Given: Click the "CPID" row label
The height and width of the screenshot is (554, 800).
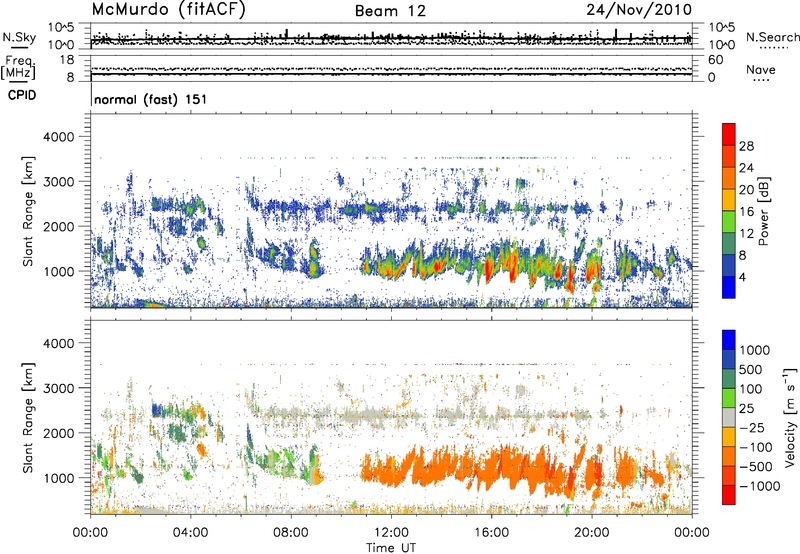Looking at the screenshot, I should pos(22,95).
